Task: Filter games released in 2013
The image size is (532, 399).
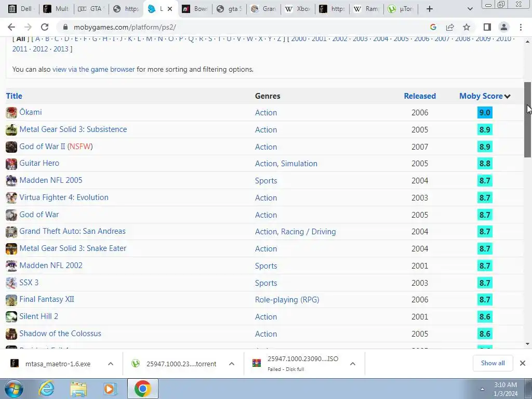Action: tap(61, 49)
